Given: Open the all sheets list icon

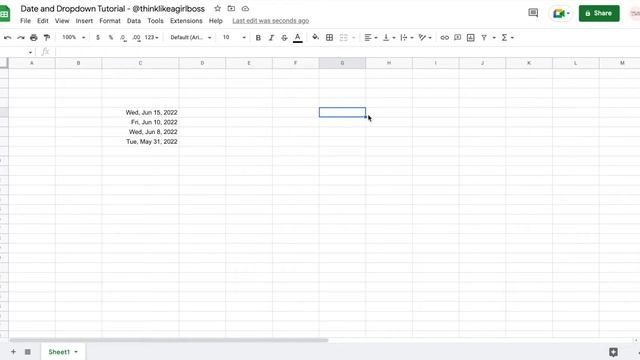Looking at the screenshot, I should (x=28, y=352).
